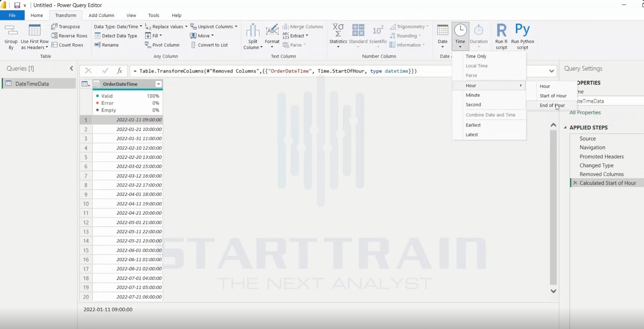Open the Date column tool
The width and height of the screenshot is (644, 329).
443,36
